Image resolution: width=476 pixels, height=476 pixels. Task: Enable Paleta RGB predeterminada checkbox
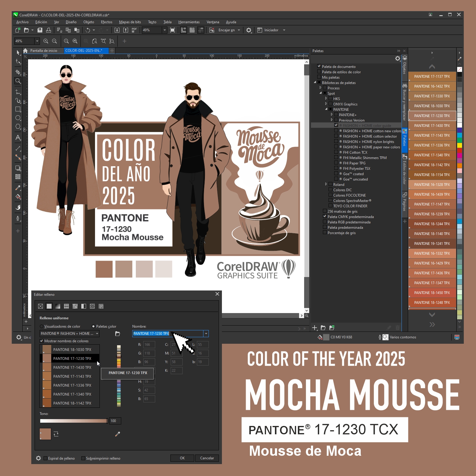pos(325,222)
